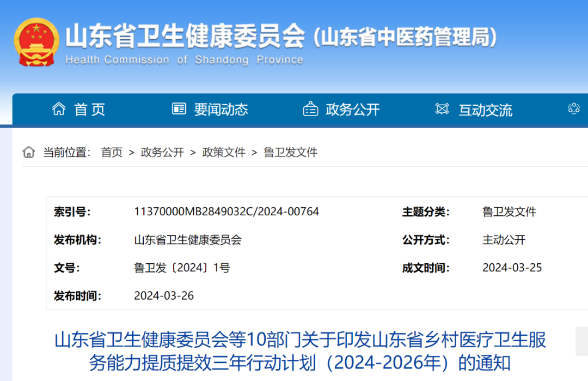Click the news icon beside 要闻动态
The width and height of the screenshot is (588, 381).
(x=179, y=108)
